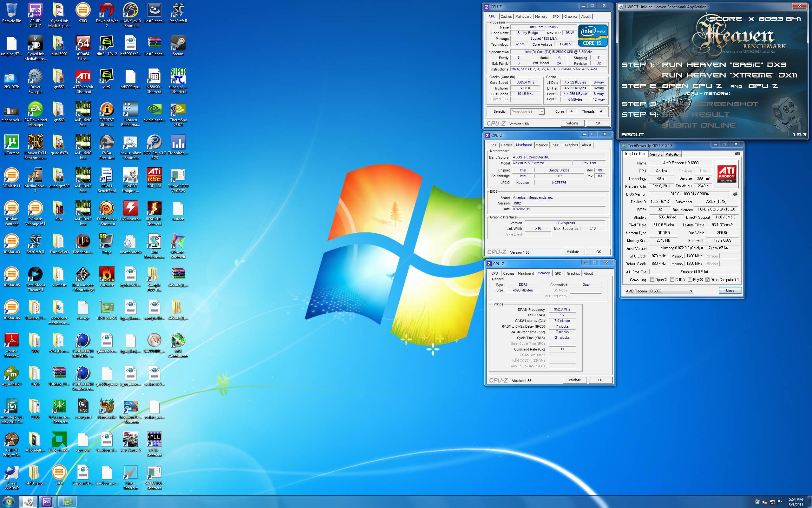Click ABOUT in HWBOT Heaven window
The image size is (812, 508).
coord(632,134)
